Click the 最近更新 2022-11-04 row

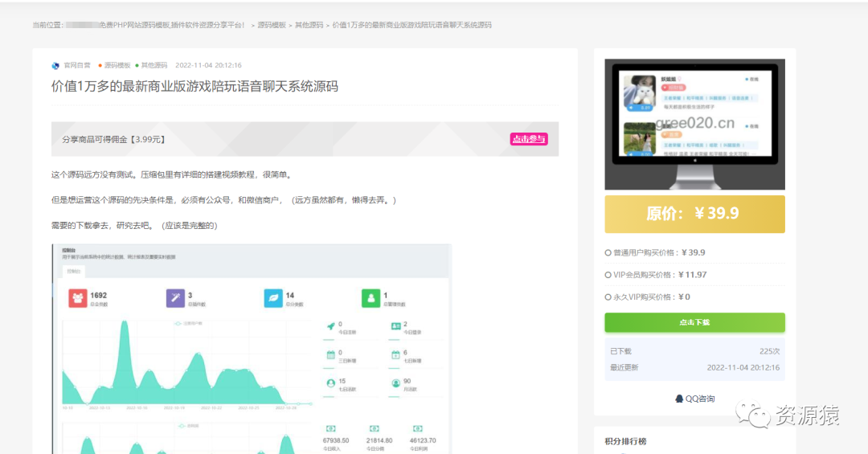[x=694, y=368]
